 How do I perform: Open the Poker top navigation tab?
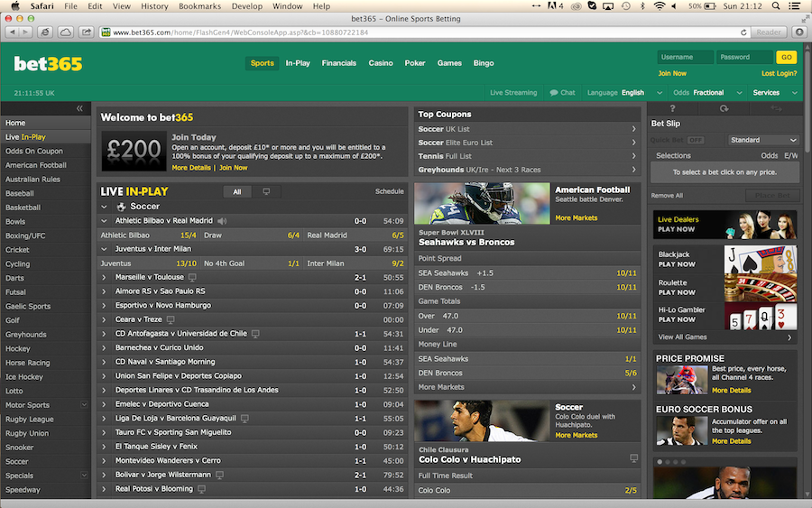tap(415, 63)
